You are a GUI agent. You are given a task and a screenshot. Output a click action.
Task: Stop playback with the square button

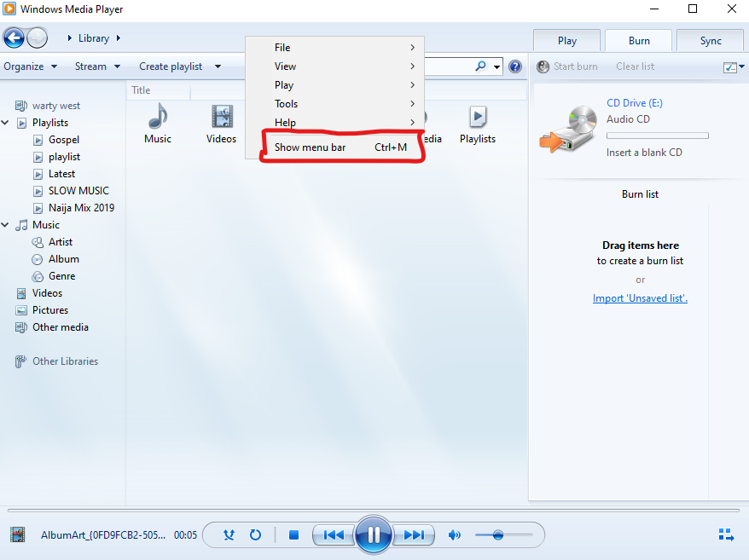tap(293, 534)
